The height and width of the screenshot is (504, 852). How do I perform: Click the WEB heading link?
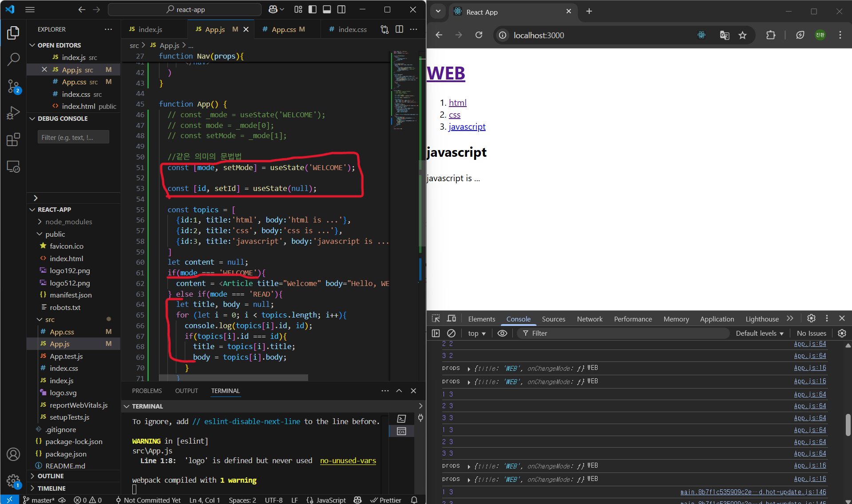(446, 73)
